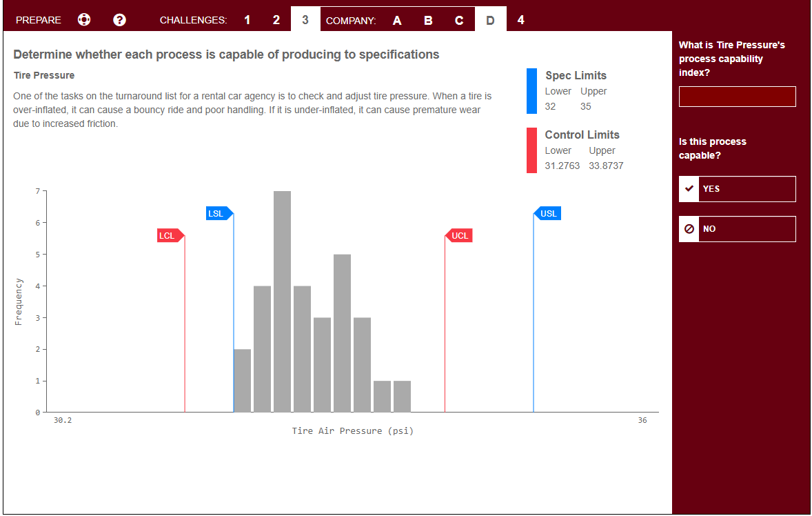
Task: Click the 'Spec Limits' heading
Action: pos(576,75)
